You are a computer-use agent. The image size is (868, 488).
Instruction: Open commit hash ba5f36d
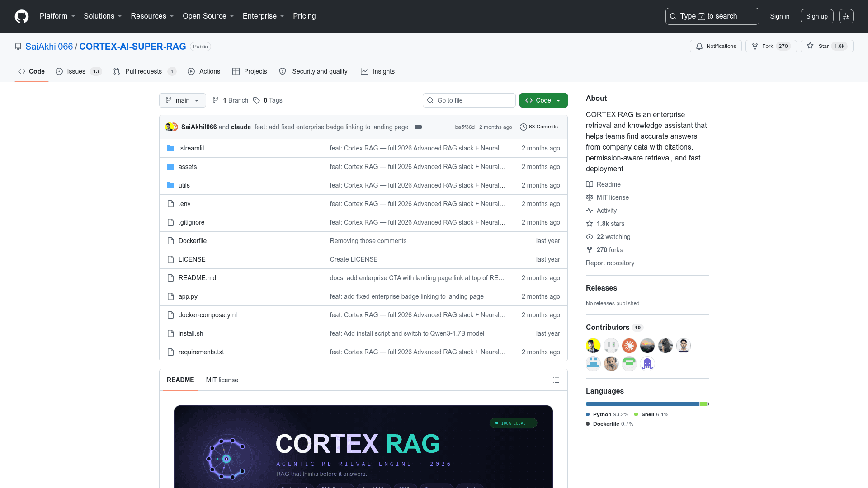[x=465, y=127]
